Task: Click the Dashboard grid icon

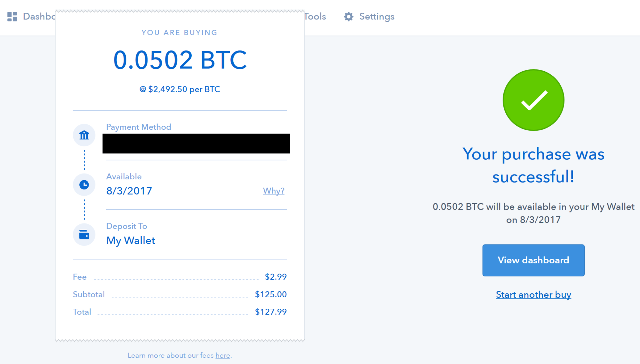Action: click(13, 17)
